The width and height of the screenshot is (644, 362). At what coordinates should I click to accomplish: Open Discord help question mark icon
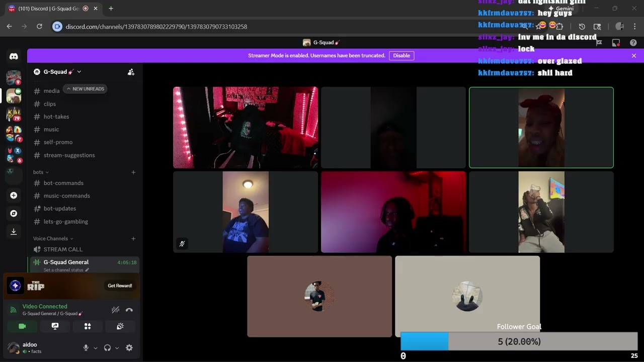point(633,43)
